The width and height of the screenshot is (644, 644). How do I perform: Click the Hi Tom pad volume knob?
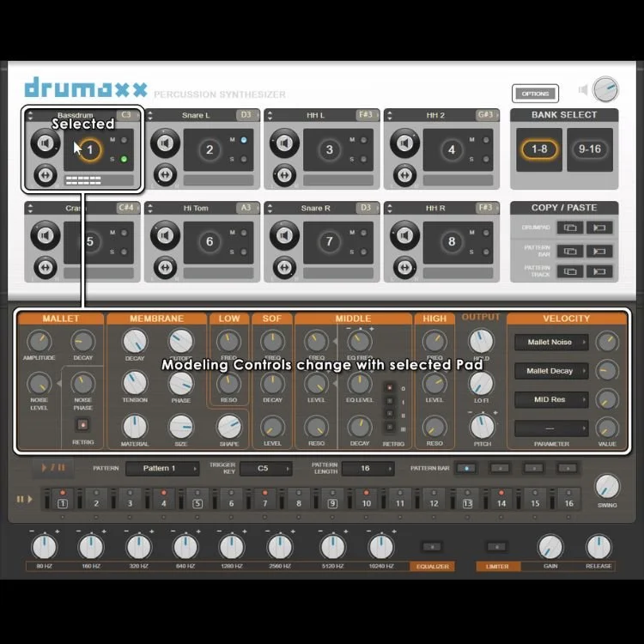tap(165, 235)
